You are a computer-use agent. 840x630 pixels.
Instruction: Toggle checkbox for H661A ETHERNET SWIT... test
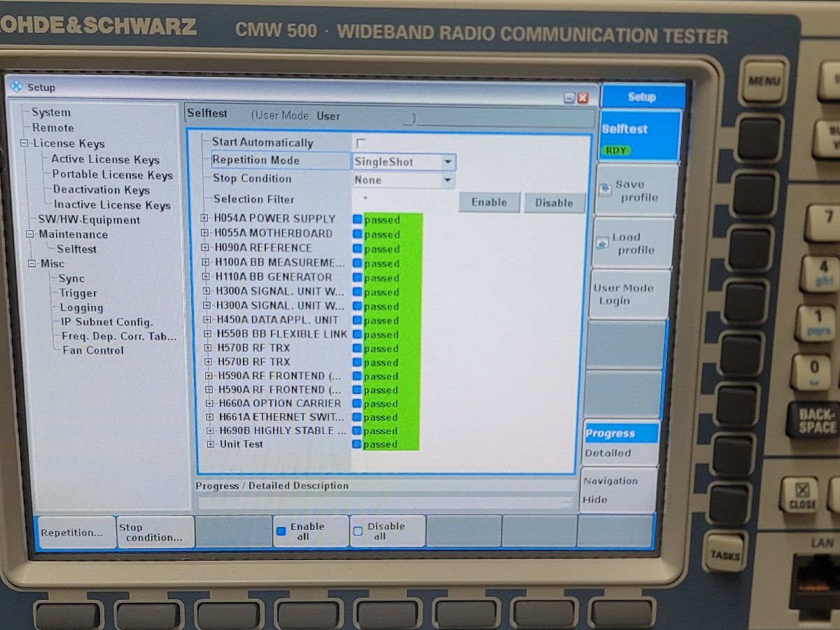(x=357, y=417)
